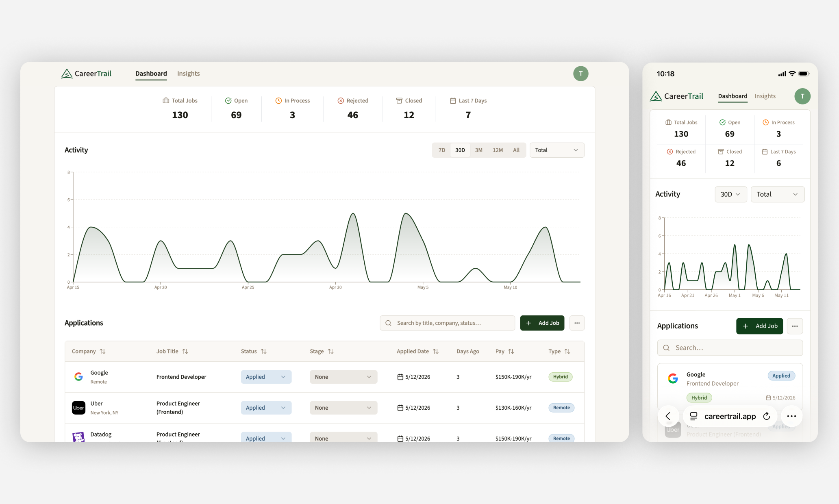Click the desktop Add Job button
The width and height of the screenshot is (839, 504).
(x=542, y=323)
